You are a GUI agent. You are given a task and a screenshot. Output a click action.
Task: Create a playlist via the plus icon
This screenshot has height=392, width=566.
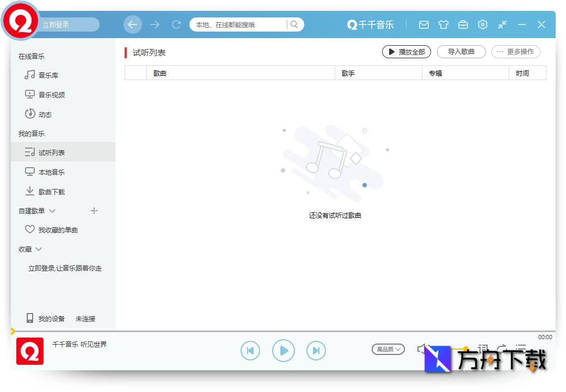point(94,211)
